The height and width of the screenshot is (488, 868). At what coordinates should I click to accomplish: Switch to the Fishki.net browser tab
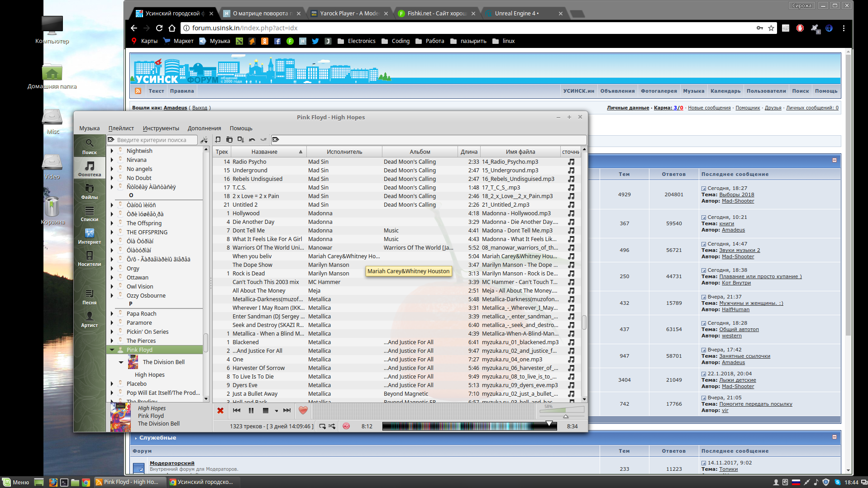pos(436,14)
